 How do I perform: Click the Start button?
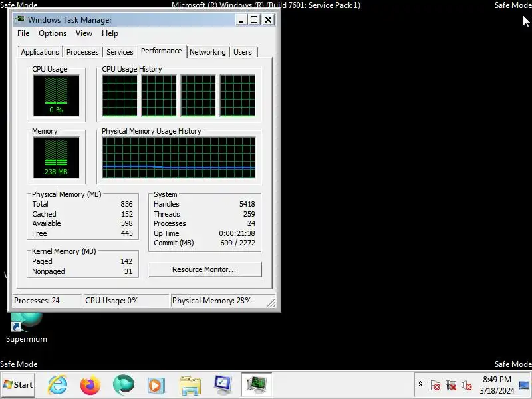[x=18, y=385]
